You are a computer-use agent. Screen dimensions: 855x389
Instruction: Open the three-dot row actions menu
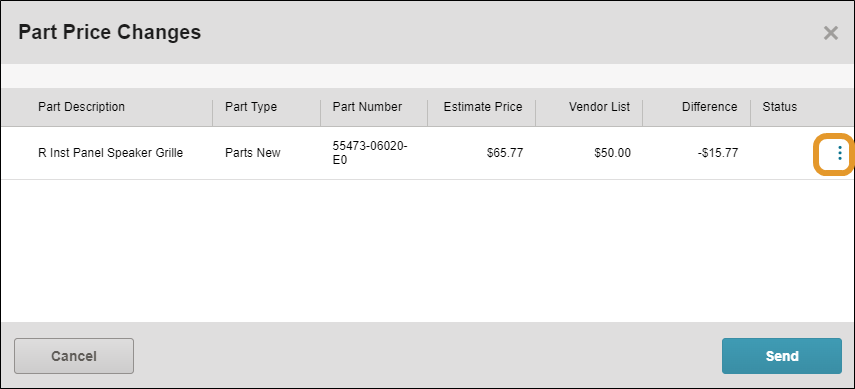(840, 153)
